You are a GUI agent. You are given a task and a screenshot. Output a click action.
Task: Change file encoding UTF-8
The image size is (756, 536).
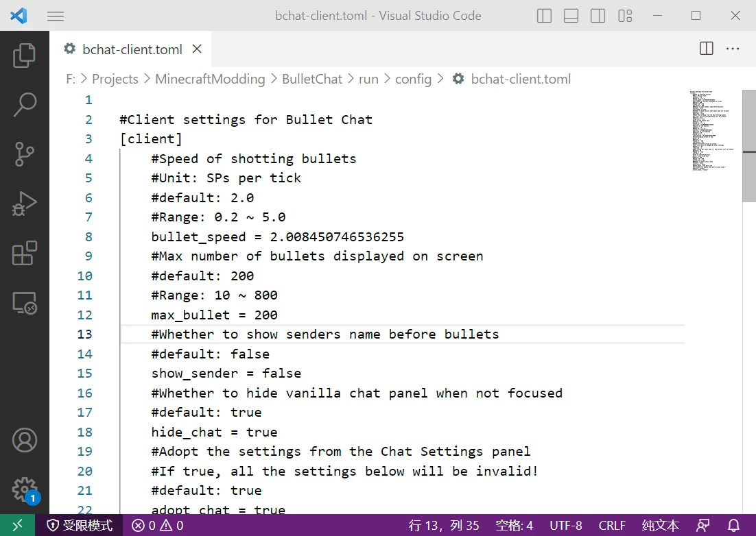coord(565,525)
